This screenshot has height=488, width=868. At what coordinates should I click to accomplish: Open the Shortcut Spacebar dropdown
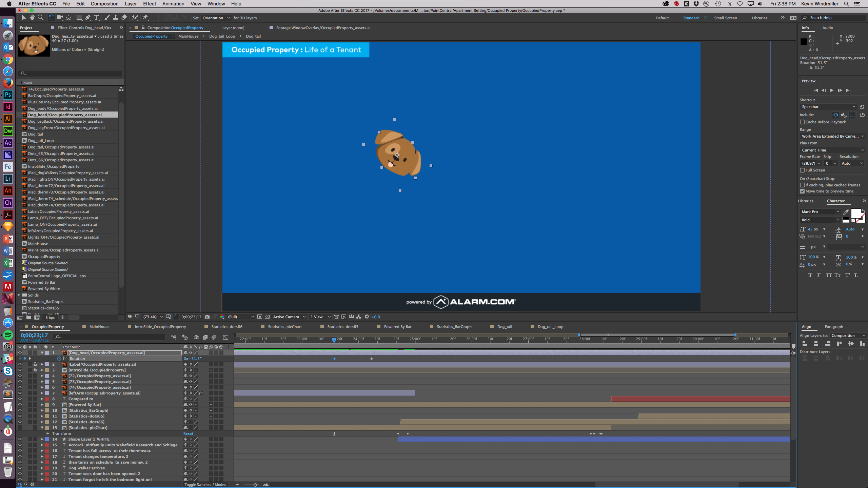828,107
